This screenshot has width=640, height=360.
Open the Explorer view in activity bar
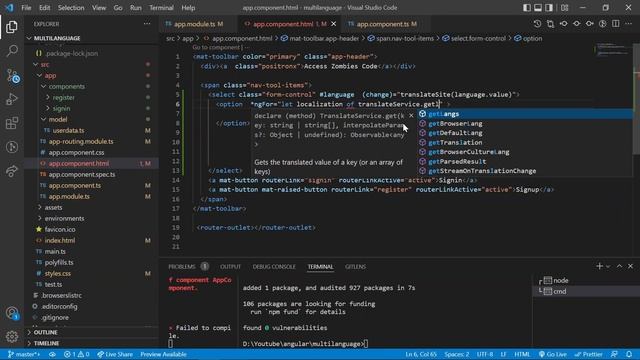[x=12, y=27]
